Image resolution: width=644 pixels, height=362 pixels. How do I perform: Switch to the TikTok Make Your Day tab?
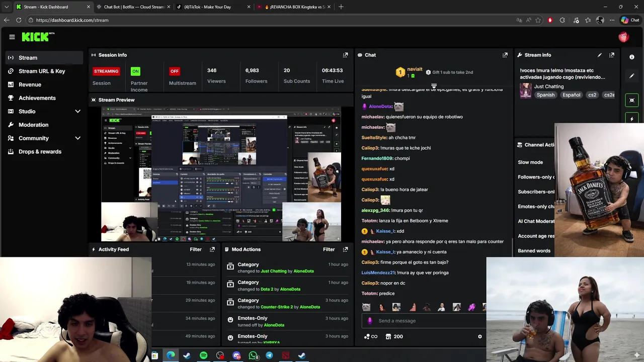tap(213, 7)
